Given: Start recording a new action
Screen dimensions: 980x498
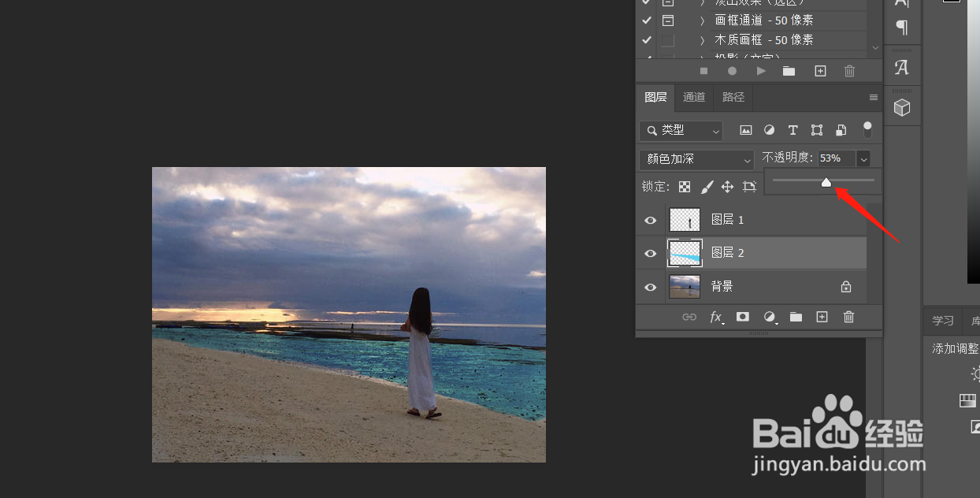Looking at the screenshot, I should click(732, 71).
